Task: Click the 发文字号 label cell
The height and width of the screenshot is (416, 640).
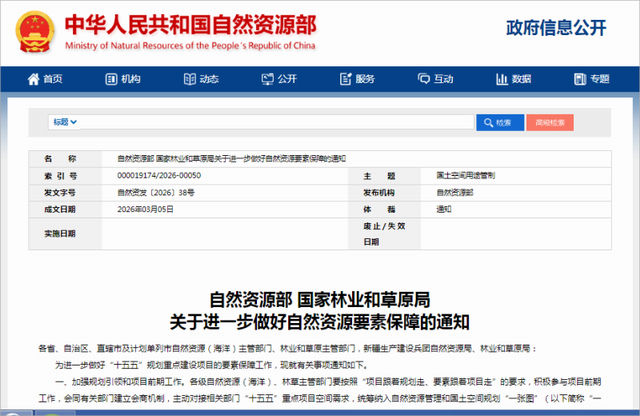Action: pyautogui.click(x=65, y=193)
